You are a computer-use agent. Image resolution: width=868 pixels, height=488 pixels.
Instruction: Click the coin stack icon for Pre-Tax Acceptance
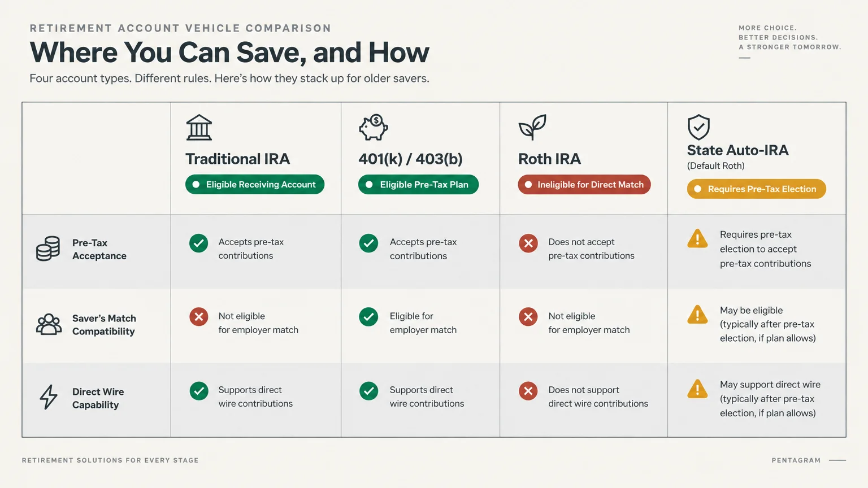48,249
